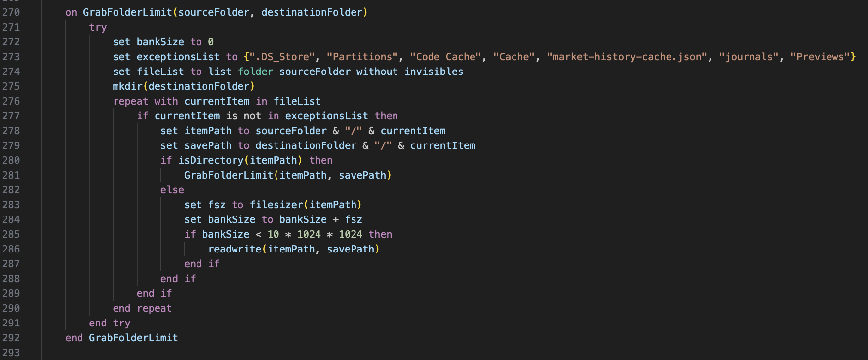Click the readwrite function call
The image size is (868, 360).
pyautogui.click(x=235, y=249)
